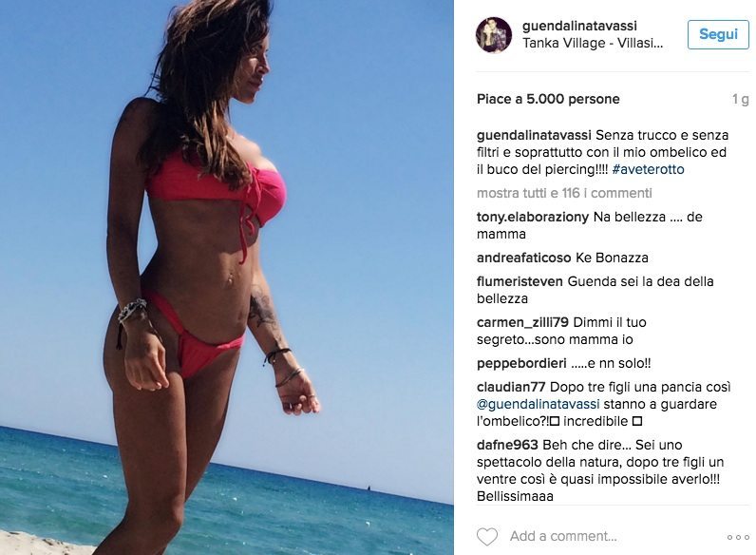Open the #aveterotto hashtag

pyautogui.click(x=648, y=169)
